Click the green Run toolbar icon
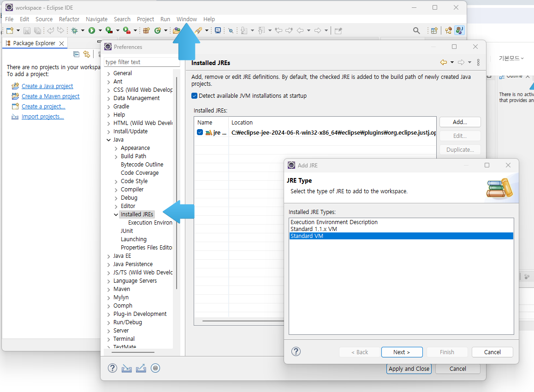 tap(92, 30)
